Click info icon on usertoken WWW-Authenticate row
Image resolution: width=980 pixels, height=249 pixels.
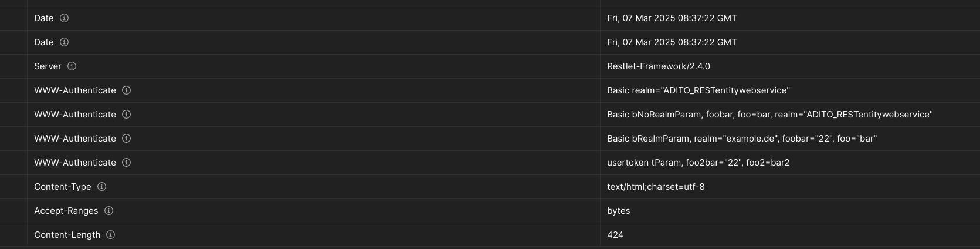pyautogui.click(x=126, y=163)
